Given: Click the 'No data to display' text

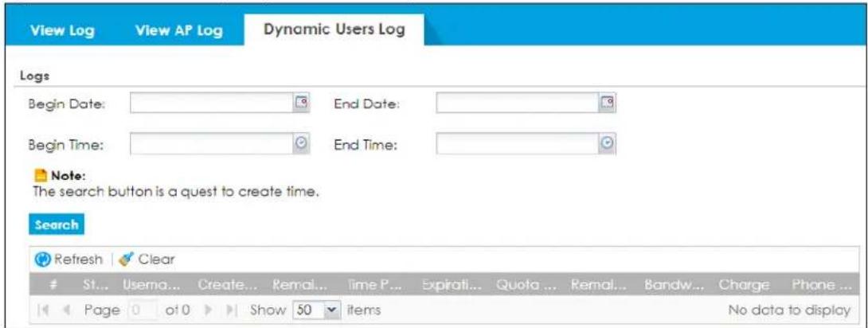Looking at the screenshot, I should 789,310.
